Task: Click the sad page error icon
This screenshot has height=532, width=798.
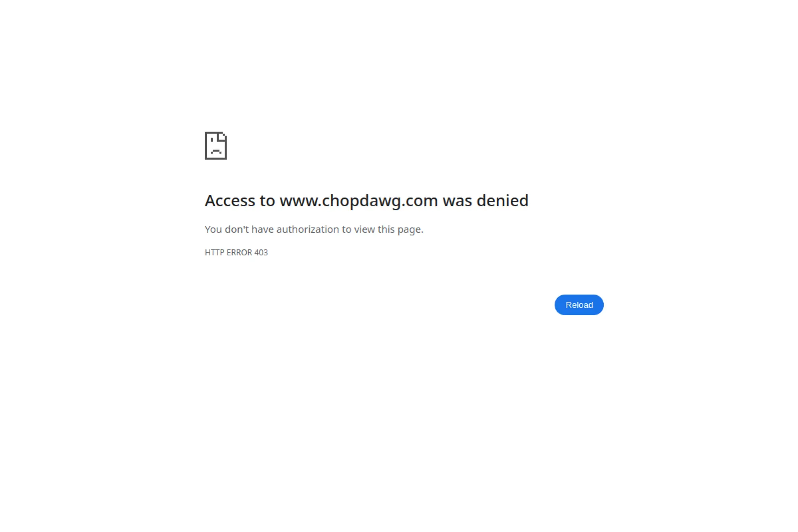Action: [216, 146]
